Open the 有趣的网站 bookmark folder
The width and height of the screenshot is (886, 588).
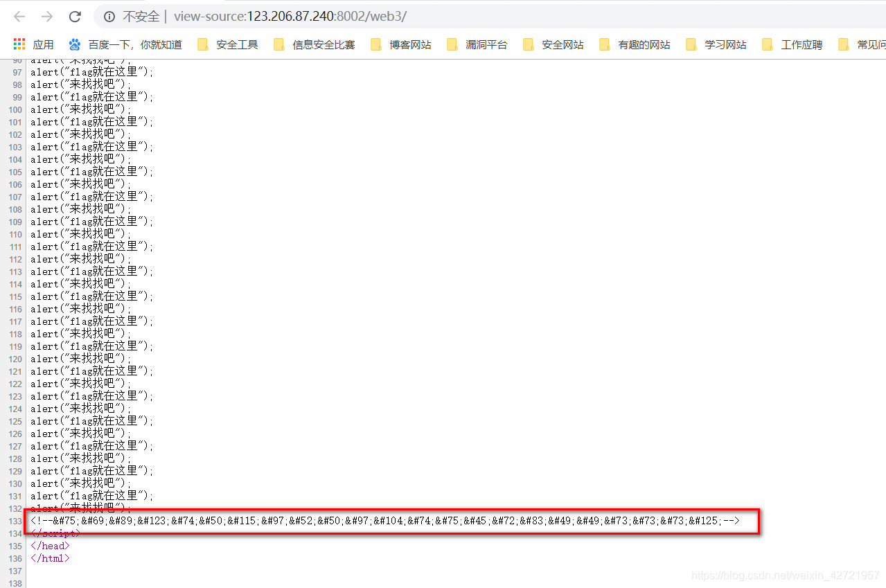(x=635, y=44)
